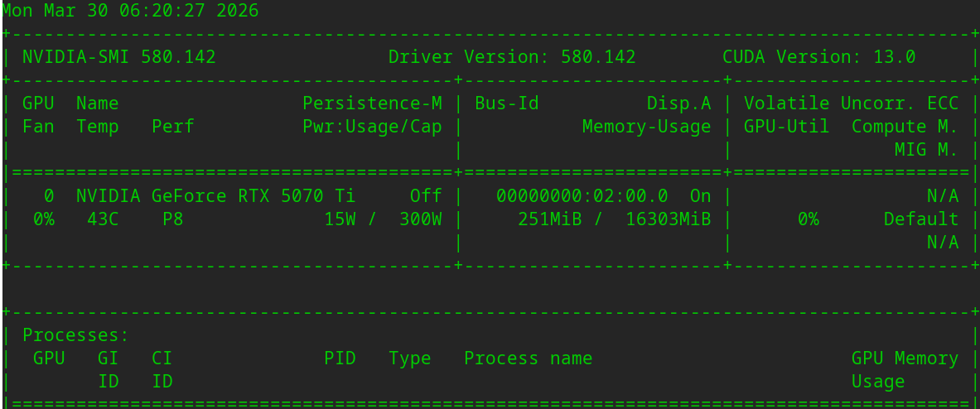Click the Driver Version: 580.142 text

[512, 57]
